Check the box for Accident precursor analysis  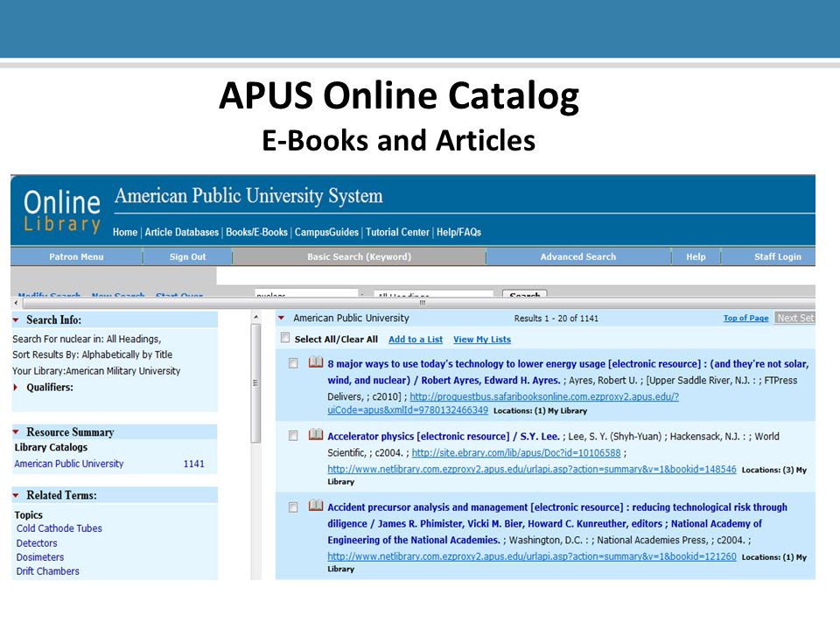coord(293,507)
